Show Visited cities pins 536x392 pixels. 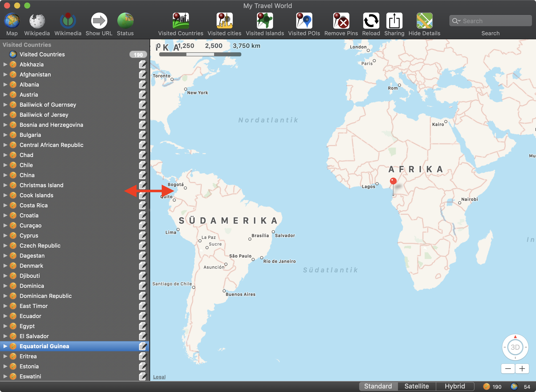click(x=224, y=21)
